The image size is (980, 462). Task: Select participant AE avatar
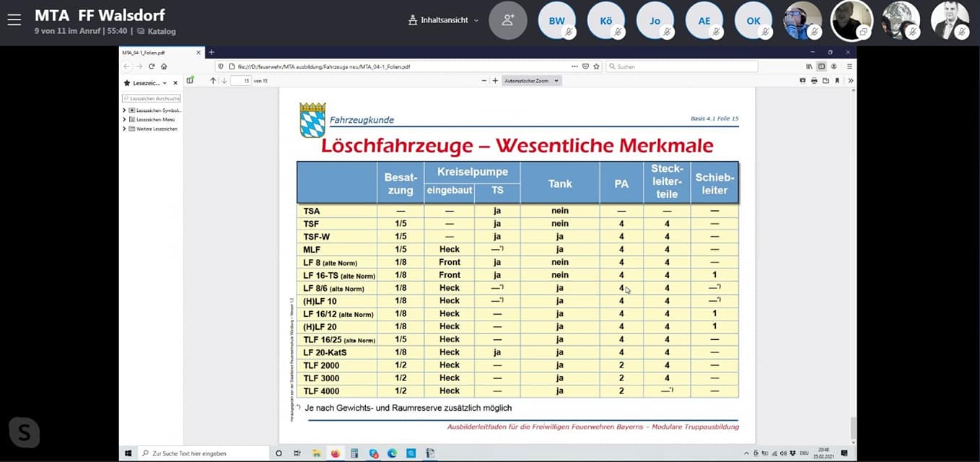[x=704, y=20]
